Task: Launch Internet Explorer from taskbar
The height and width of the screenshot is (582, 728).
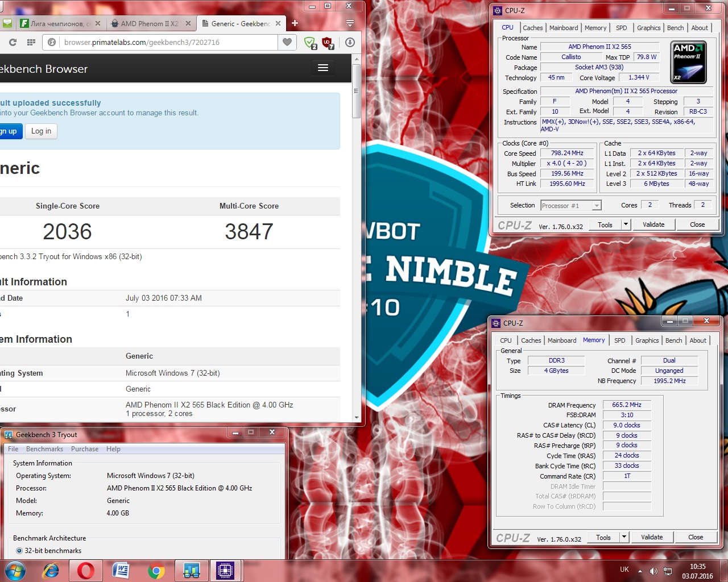Action: point(51,571)
